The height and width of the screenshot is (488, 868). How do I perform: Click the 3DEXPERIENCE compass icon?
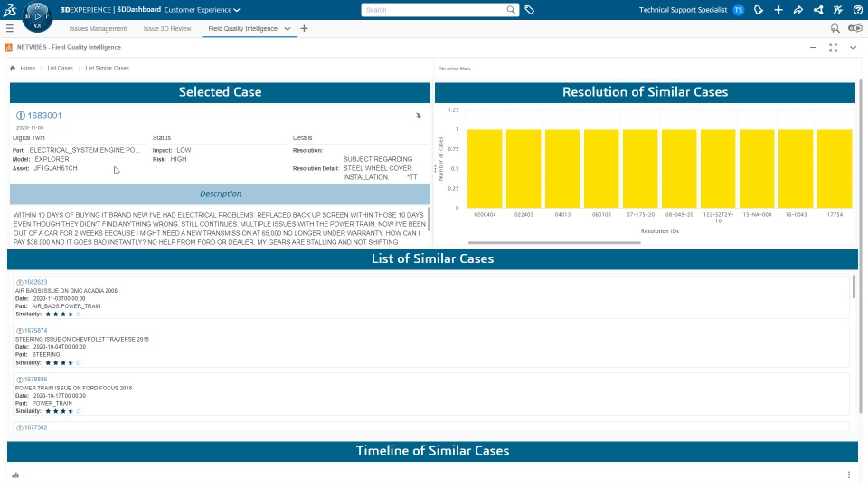pyautogui.click(x=37, y=16)
